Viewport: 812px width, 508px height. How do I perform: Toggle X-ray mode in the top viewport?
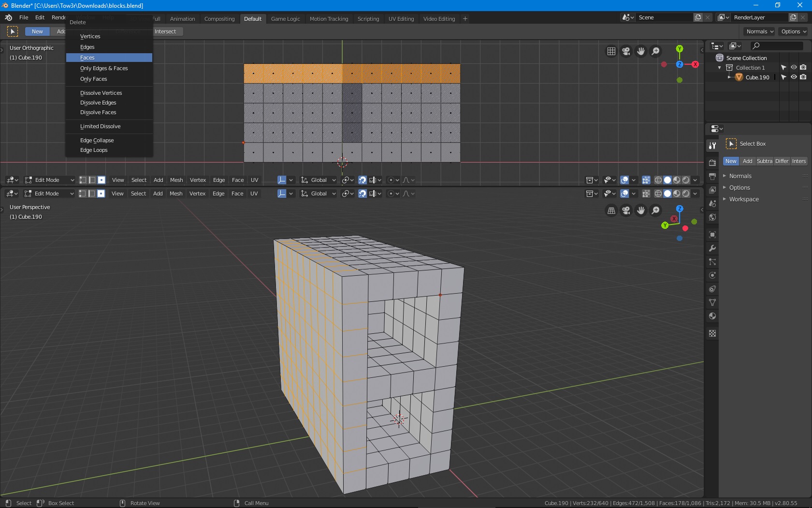(646, 180)
